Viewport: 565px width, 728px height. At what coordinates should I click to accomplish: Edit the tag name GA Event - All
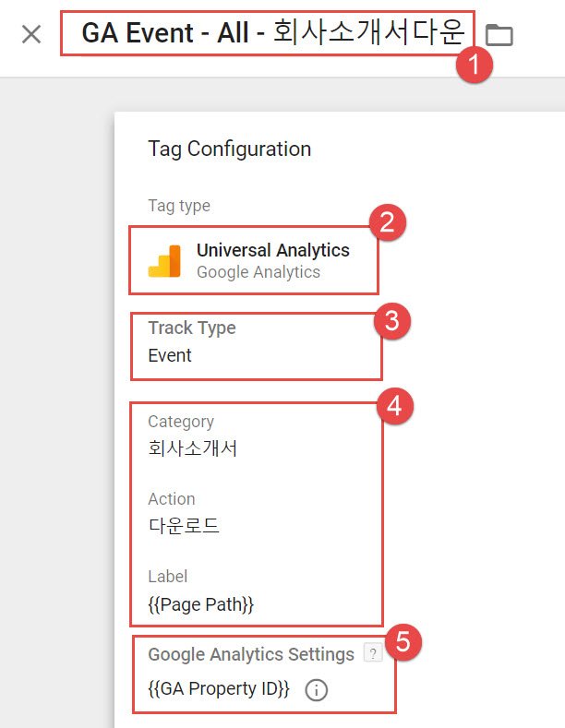tap(273, 33)
